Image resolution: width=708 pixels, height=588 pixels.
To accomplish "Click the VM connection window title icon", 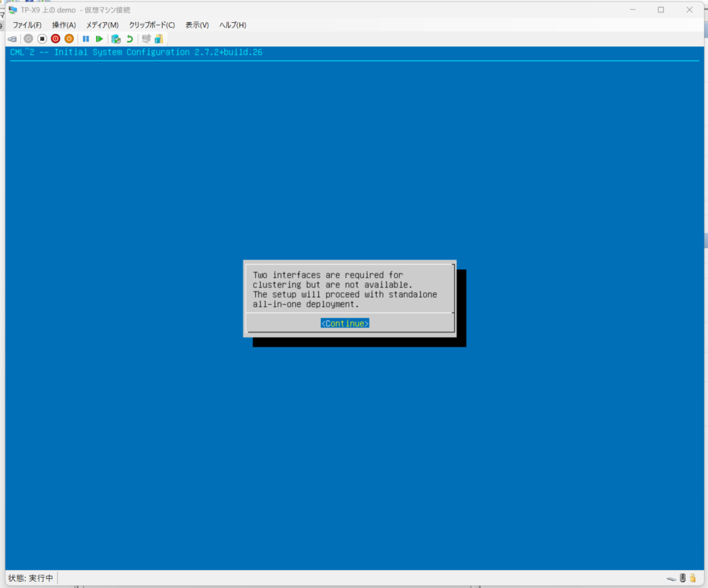I will coord(12,10).
